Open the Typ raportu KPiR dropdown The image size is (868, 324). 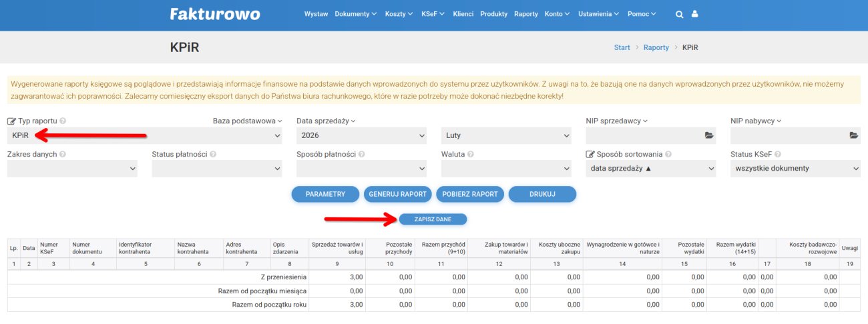click(x=145, y=135)
